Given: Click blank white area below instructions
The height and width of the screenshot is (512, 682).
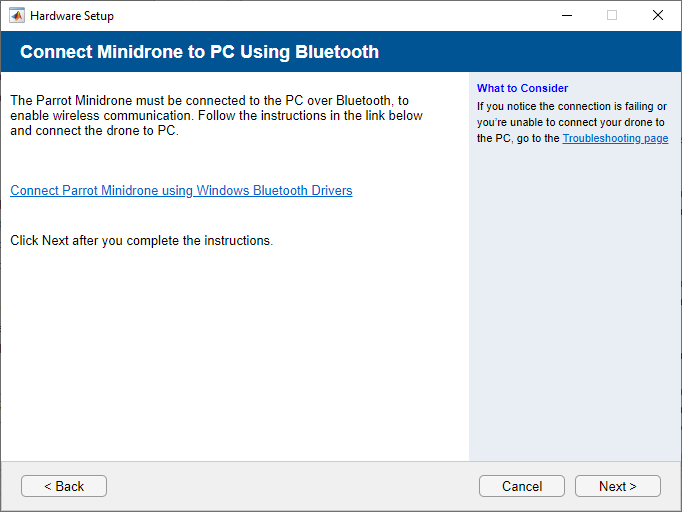Looking at the screenshot, I should pyautogui.click(x=234, y=360).
